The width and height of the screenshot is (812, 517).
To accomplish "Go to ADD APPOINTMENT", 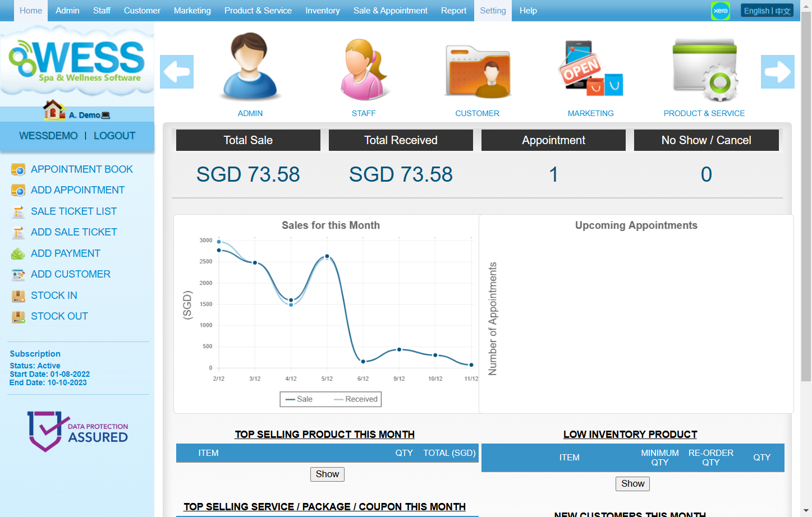I will (78, 190).
